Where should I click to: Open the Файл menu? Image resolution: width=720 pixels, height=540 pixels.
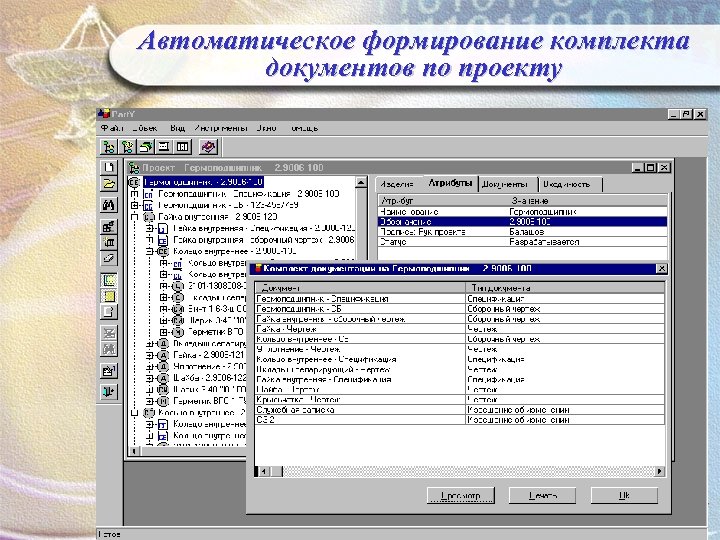tap(112, 128)
